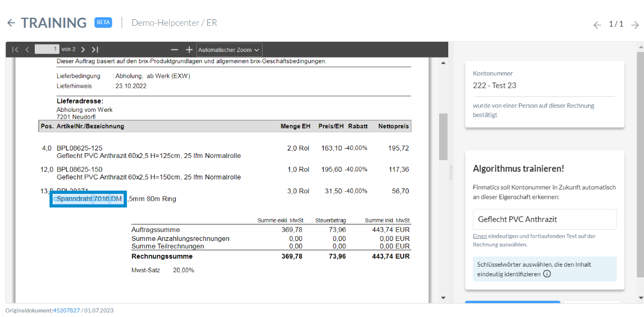Go to next document arrow at top right
The width and height of the screenshot is (644, 317).
coord(634,25)
